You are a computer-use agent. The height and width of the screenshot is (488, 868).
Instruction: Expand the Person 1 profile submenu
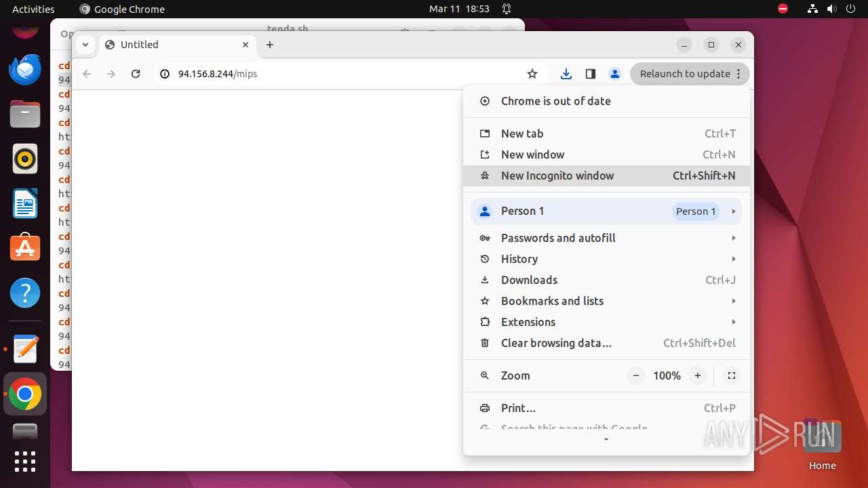(607, 211)
